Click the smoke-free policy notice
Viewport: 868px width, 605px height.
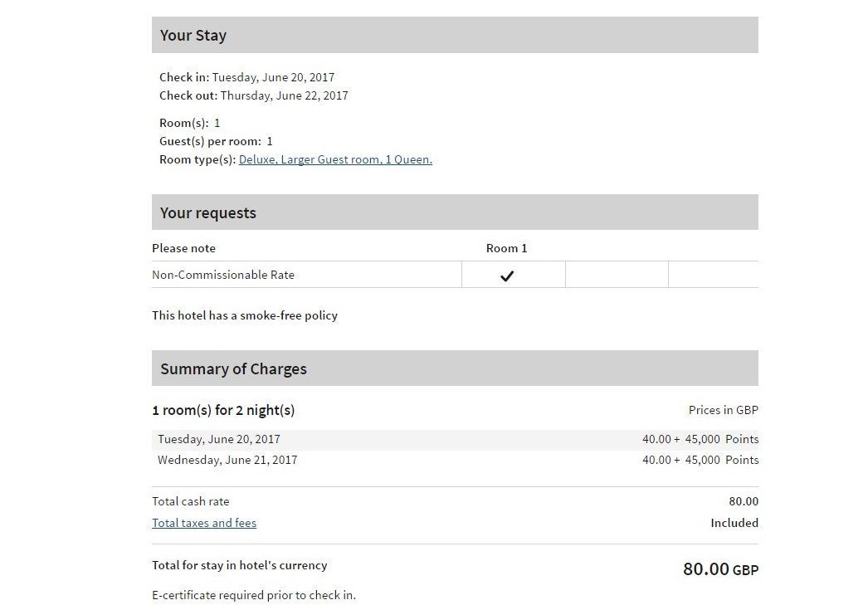pos(245,315)
